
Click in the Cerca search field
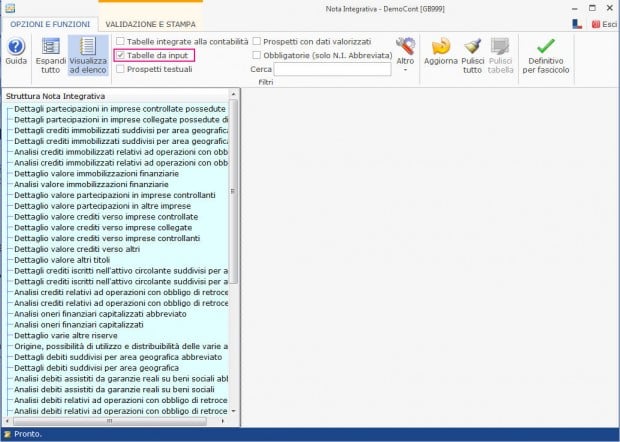click(333, 69)
